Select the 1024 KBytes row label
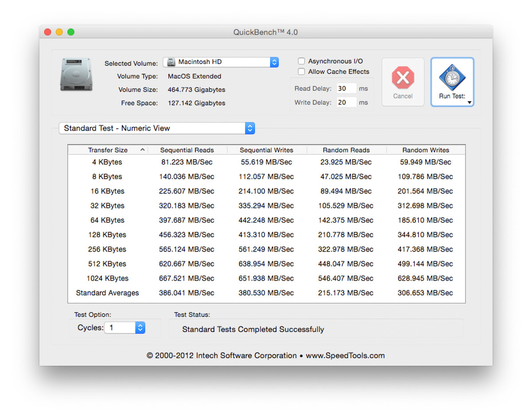532x419 pixels. [x=107, y=278]
